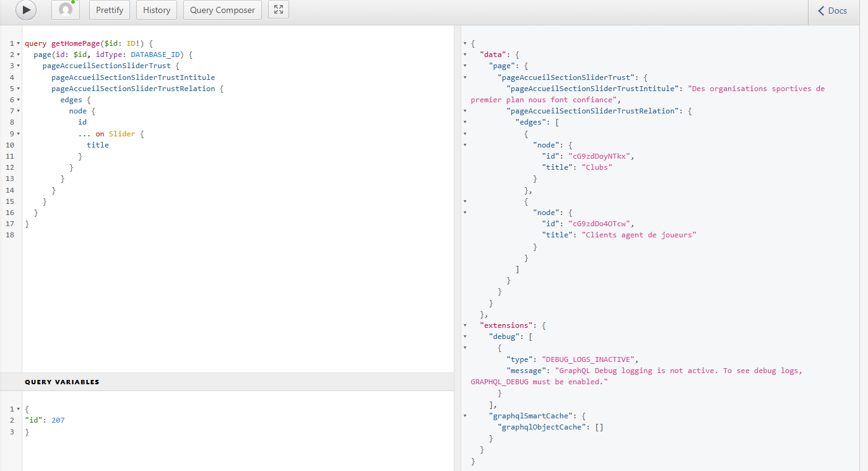Open the Query Composer
Viewport: 868px width, 471px height.
222,10
